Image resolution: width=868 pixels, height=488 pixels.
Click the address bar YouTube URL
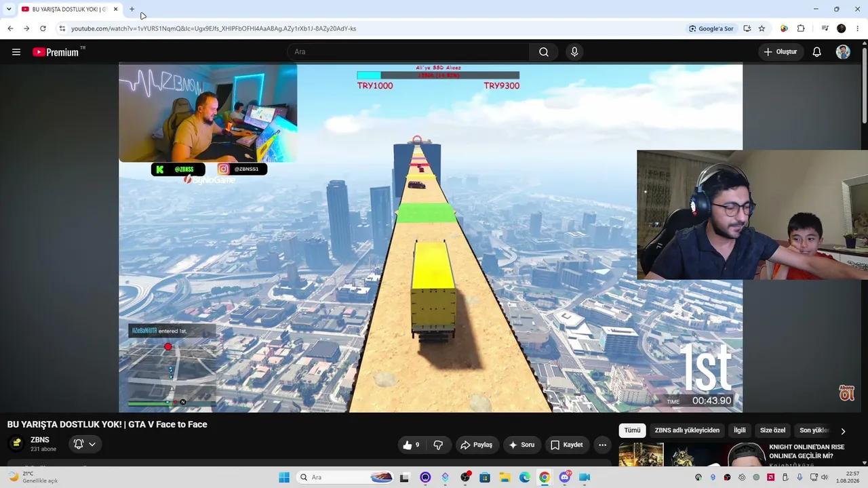[214, 28]
